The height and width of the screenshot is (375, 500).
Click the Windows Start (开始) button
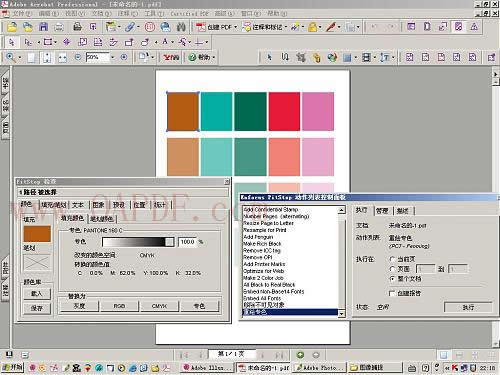coord(13,367)
